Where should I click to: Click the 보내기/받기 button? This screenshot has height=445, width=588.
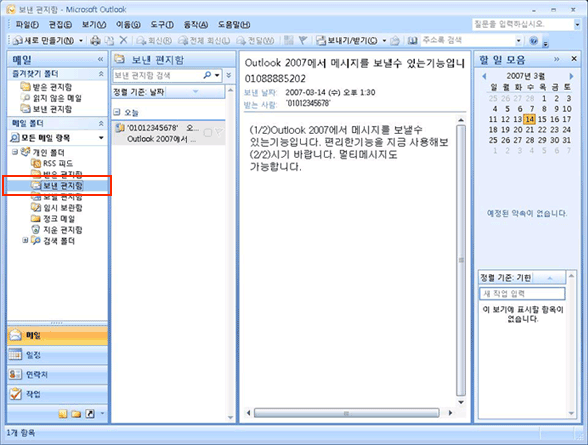[x=347, y=40]
